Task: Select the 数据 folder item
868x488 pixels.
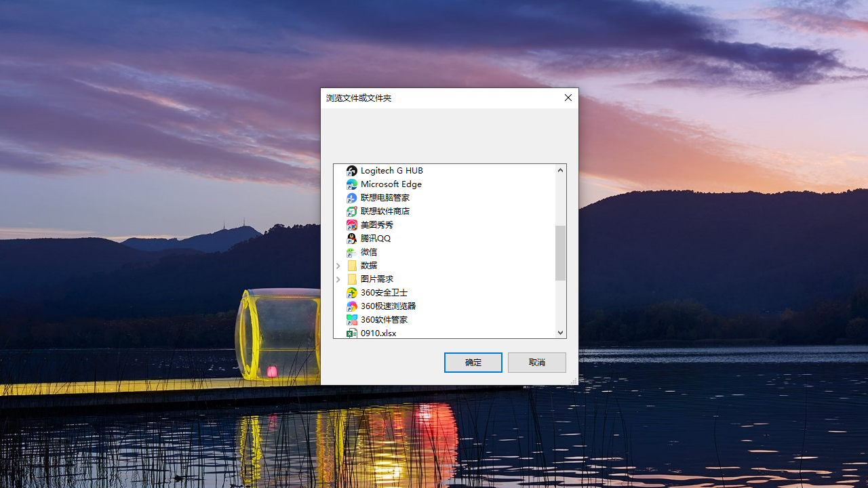Action: [x=368, y=265]
